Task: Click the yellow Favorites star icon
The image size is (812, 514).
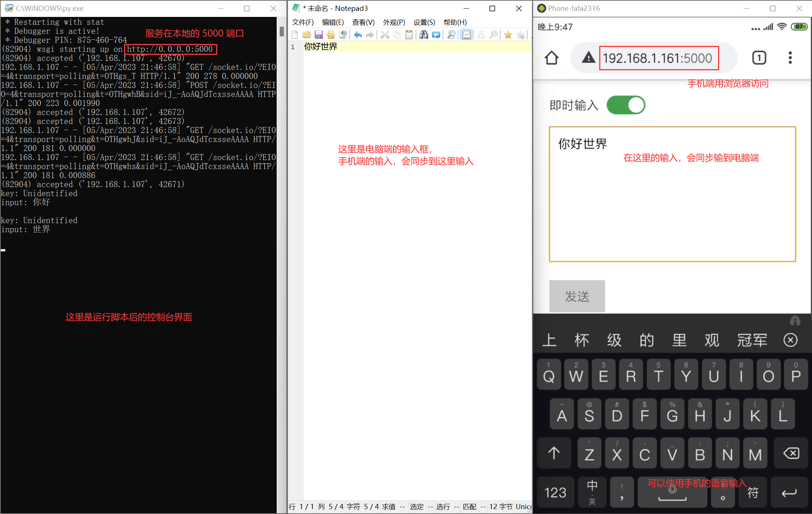Action: [508, 35]
